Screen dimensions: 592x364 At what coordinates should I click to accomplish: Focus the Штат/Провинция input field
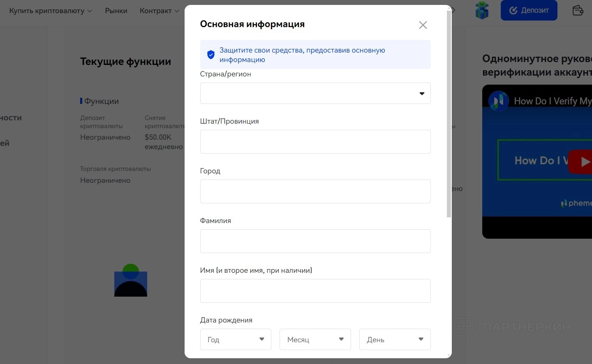click(315, 142)
